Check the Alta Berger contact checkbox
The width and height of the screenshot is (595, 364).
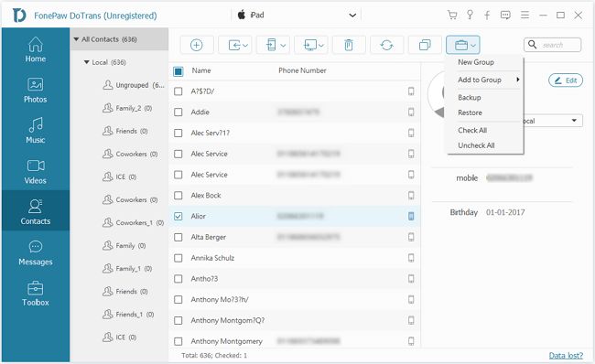178,238
